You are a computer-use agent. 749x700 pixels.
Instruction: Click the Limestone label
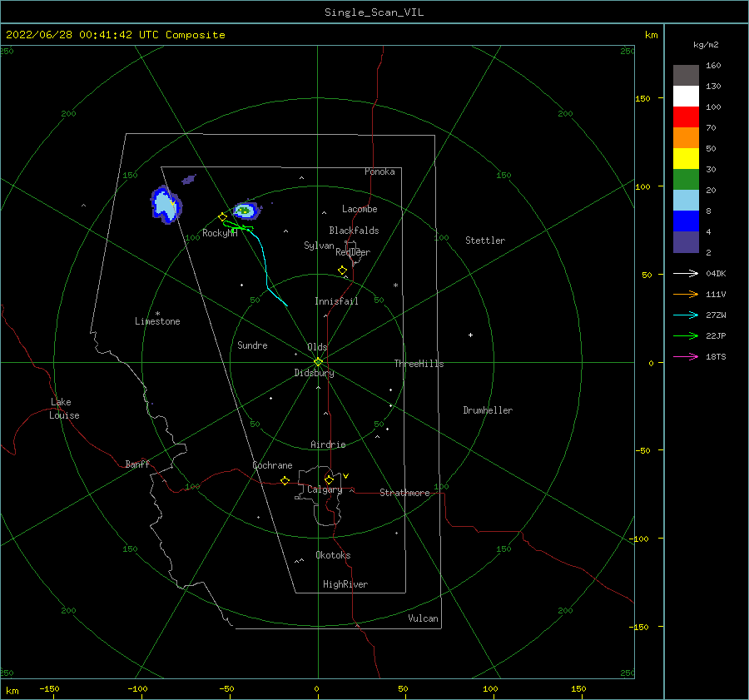click(157, 321)
